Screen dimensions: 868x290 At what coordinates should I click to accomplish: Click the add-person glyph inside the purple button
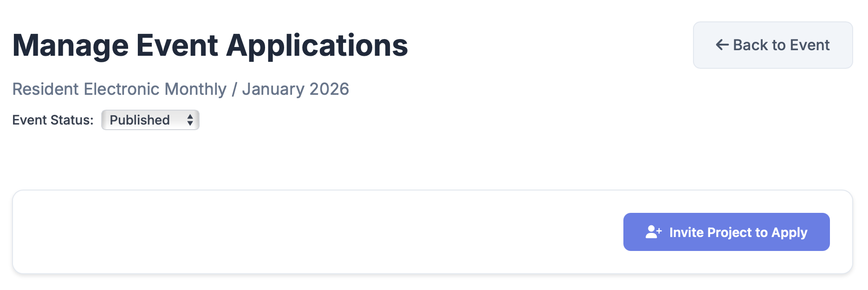pyautogui.click(x=654, y=231)
